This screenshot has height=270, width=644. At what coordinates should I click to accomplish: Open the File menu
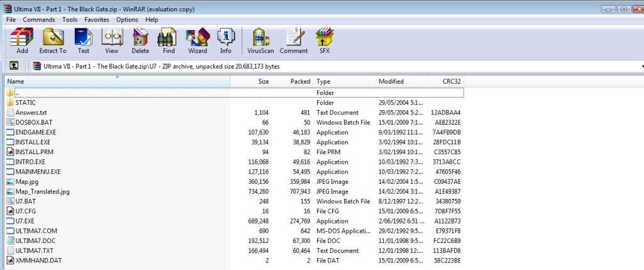(x=11, y=20)
